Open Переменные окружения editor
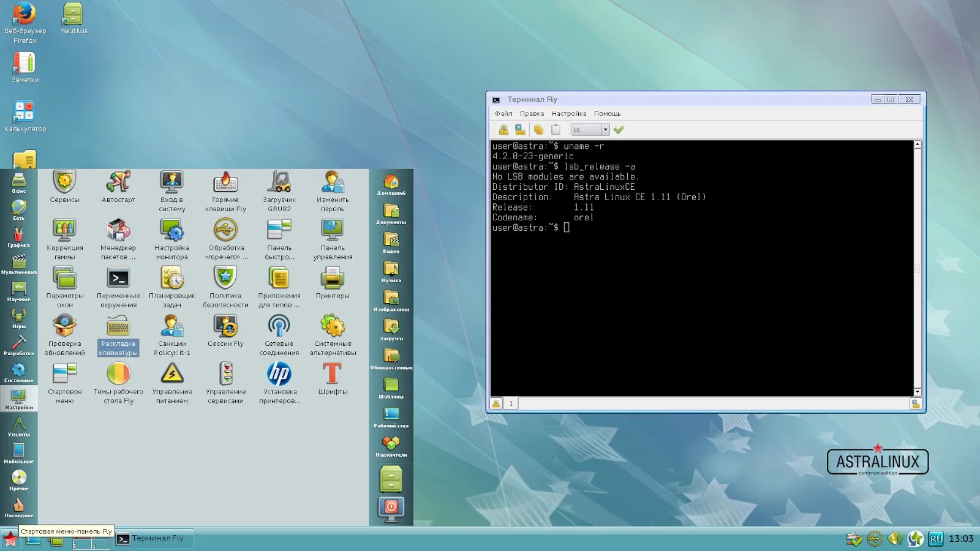Viewport: 980px width, 551px height. coord(118,287)
